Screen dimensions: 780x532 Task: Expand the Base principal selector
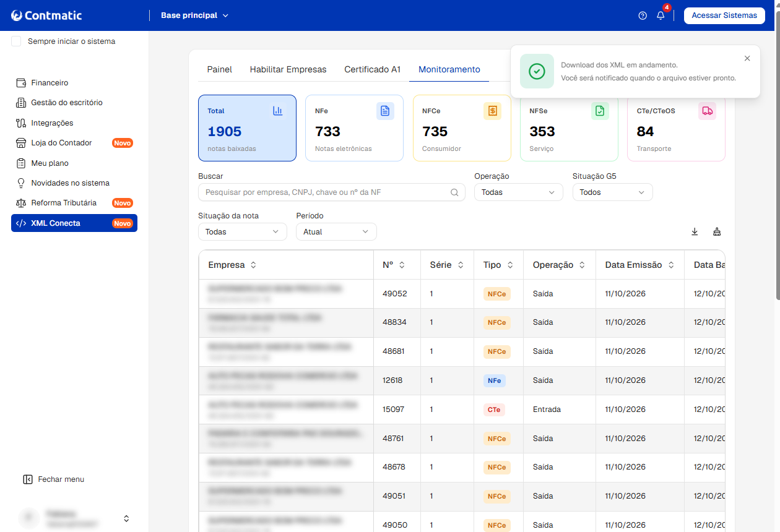194,15
